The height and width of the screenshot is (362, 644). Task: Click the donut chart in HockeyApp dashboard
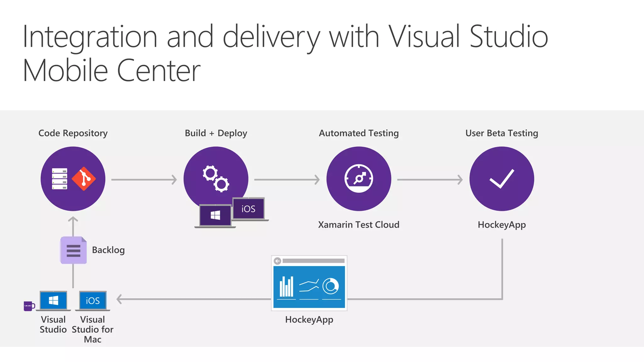click(x=330, y=286)
